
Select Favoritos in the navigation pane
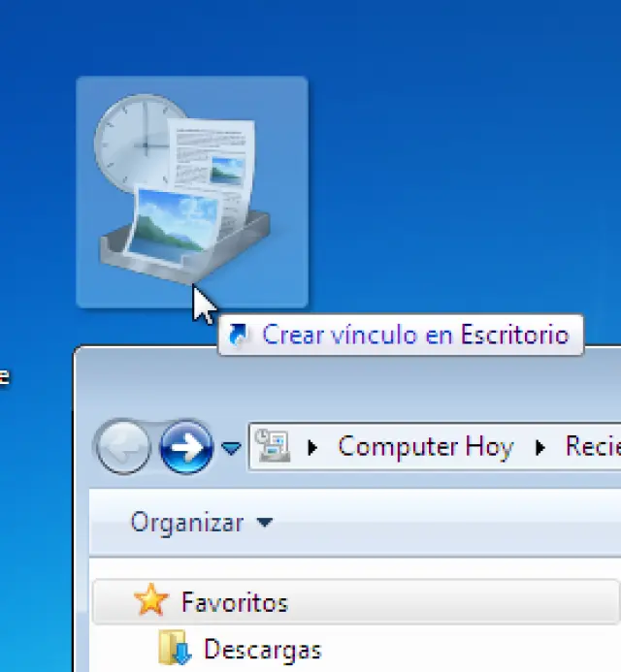(x=234, y=602)
